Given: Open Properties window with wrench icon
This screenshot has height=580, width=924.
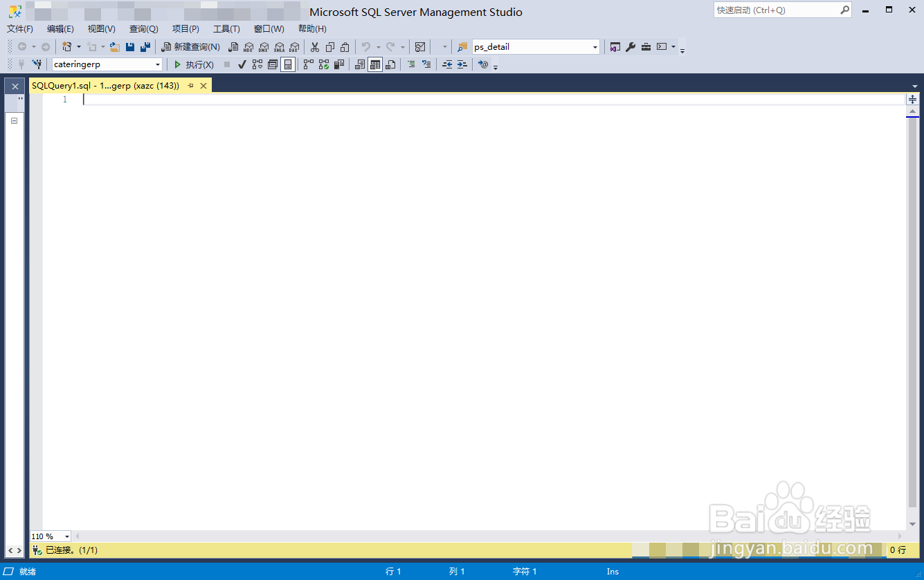Looking at the screenshot, I should click(631, 47).
